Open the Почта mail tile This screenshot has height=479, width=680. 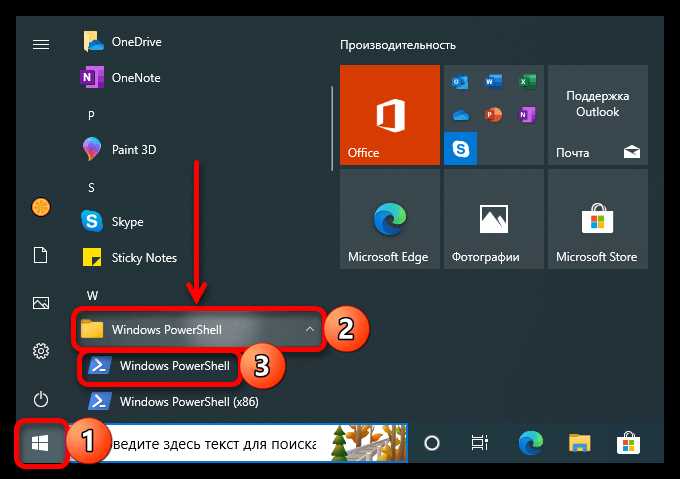coord(598,115)
